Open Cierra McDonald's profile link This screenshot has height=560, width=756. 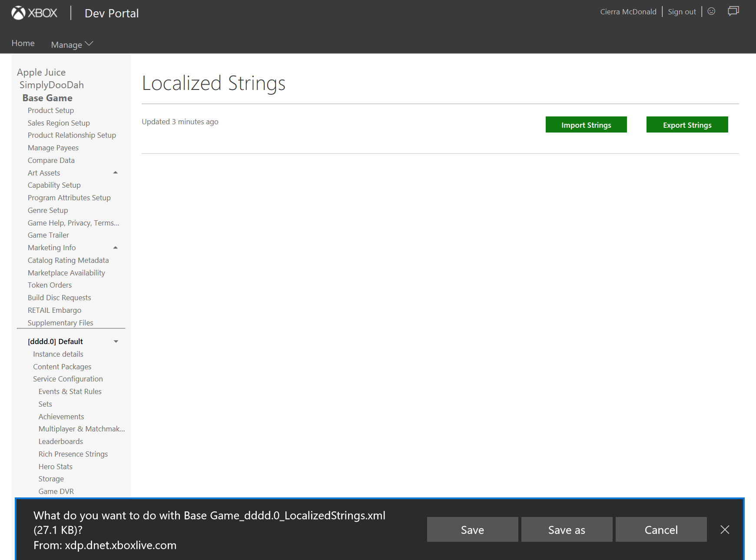pyautogui.click(x=628, y=12)
